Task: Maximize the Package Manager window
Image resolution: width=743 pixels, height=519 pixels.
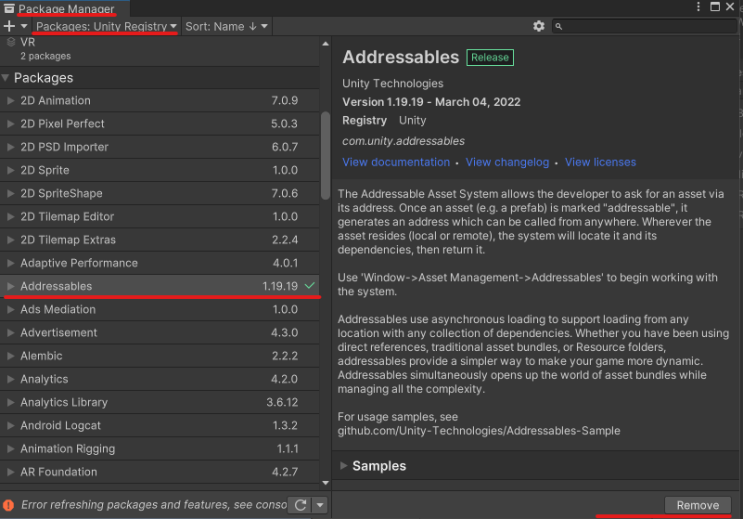Action: coord(715,6)
